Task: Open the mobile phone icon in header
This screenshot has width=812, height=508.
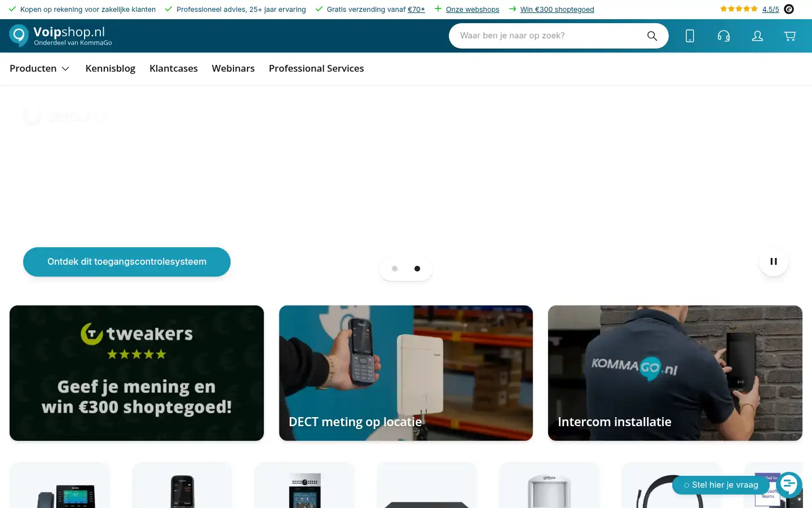Action: tap(690, 36)
